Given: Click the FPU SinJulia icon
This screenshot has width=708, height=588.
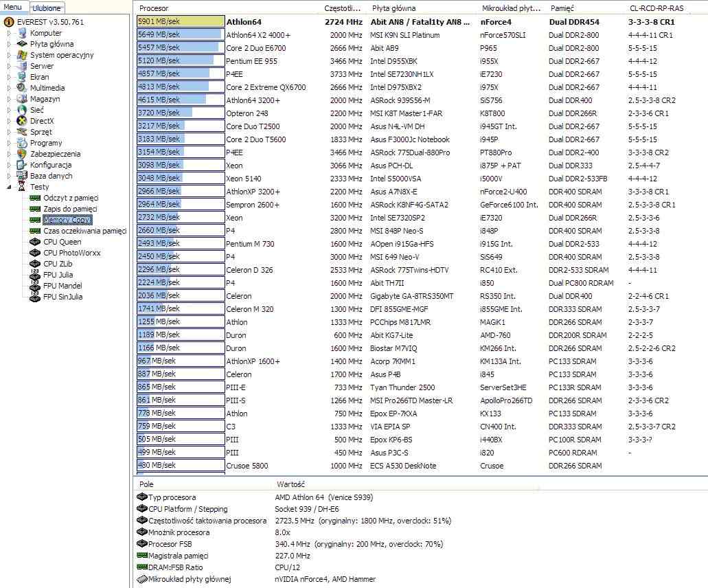Looking at the screenshot, I should (35, 297).
